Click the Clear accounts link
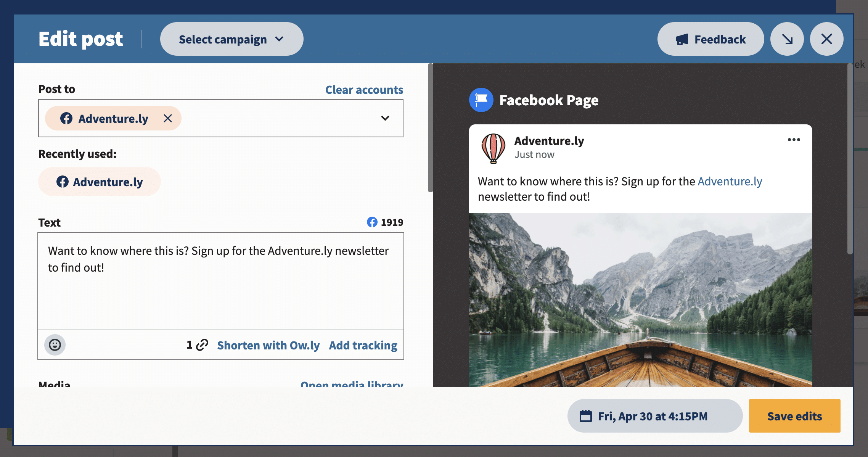The width and height of the screenshot is (868, 457). 363,89
